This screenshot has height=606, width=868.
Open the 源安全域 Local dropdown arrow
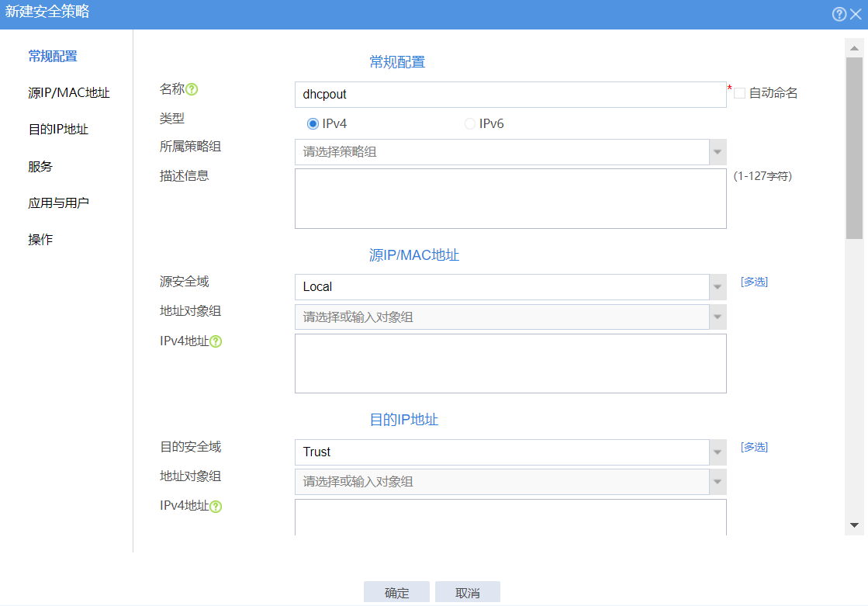[x=718, y=287]
